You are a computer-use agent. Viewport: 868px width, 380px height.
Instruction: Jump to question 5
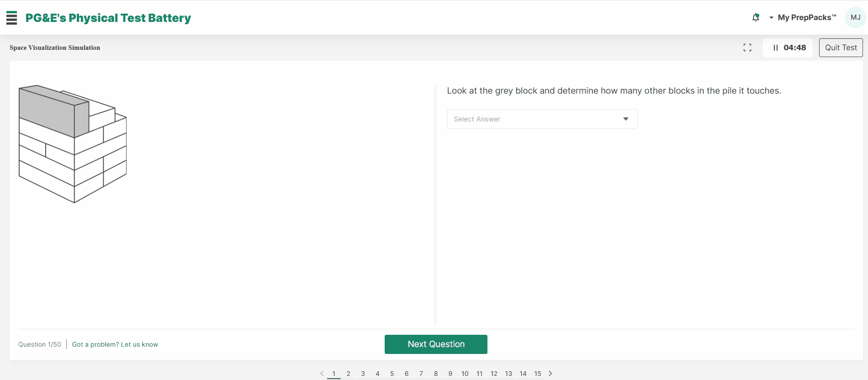(x=392, y=374)
